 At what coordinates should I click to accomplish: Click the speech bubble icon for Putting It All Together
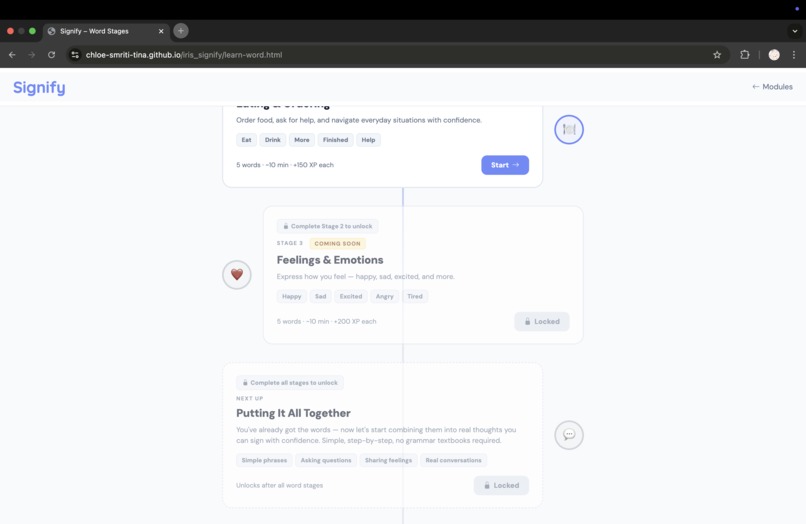click(x=569, y=435)
